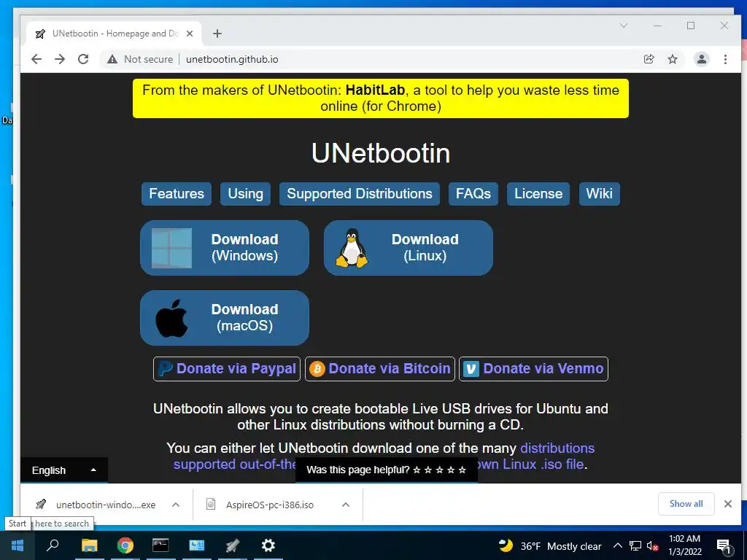Close the UNetbootin tab
The image size is (747, 560).
pyautogui.click(x=190, y=34)
